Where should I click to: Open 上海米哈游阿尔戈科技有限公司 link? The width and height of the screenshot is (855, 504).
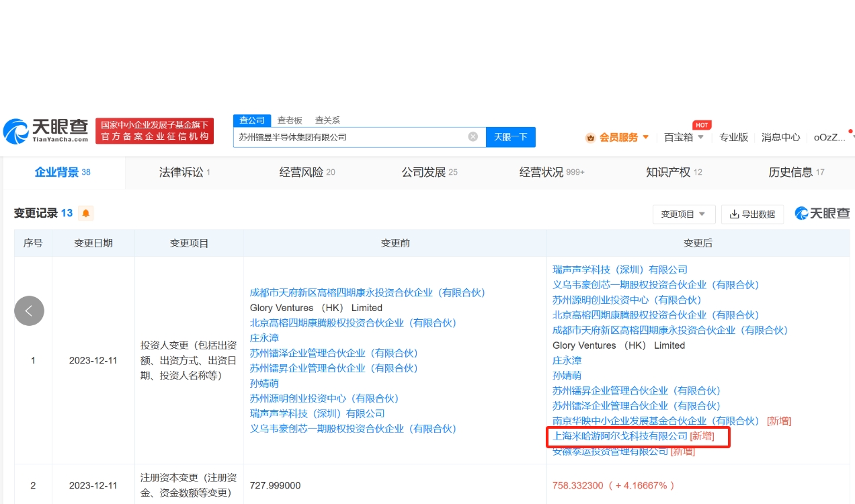pos(620,436)
